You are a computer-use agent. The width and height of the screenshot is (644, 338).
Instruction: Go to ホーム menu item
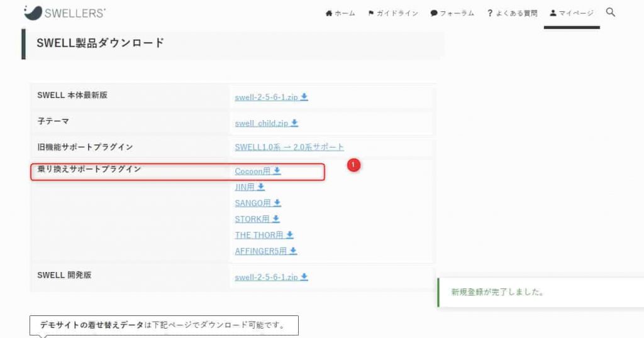[340, 13]
